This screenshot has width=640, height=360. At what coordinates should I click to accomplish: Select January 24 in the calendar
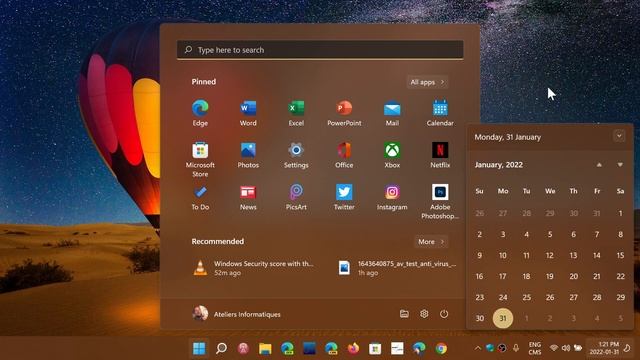tap(503, 297)
